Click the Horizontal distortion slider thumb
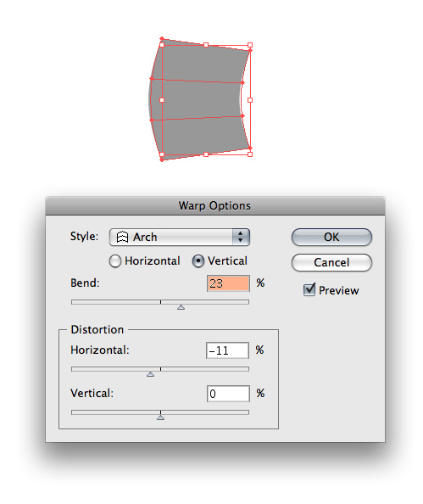Image resolution: width=423 pixels, height=504 pixels. [150, 374]
